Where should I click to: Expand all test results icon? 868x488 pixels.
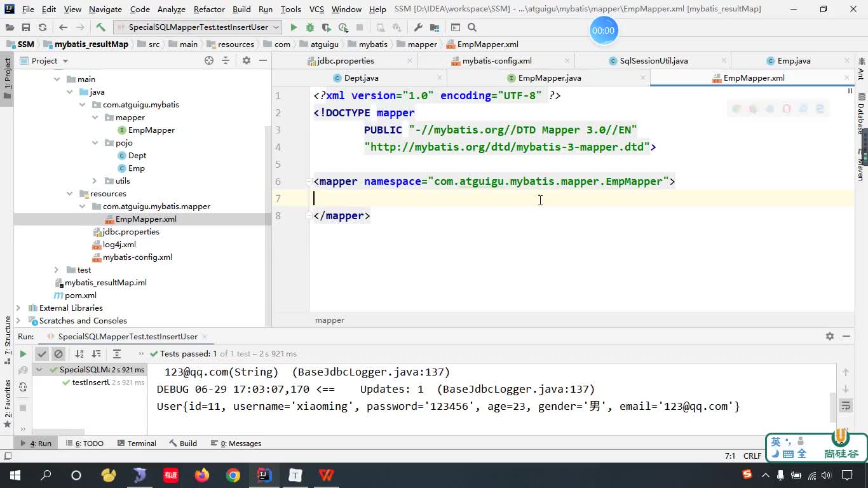point(117,354)
